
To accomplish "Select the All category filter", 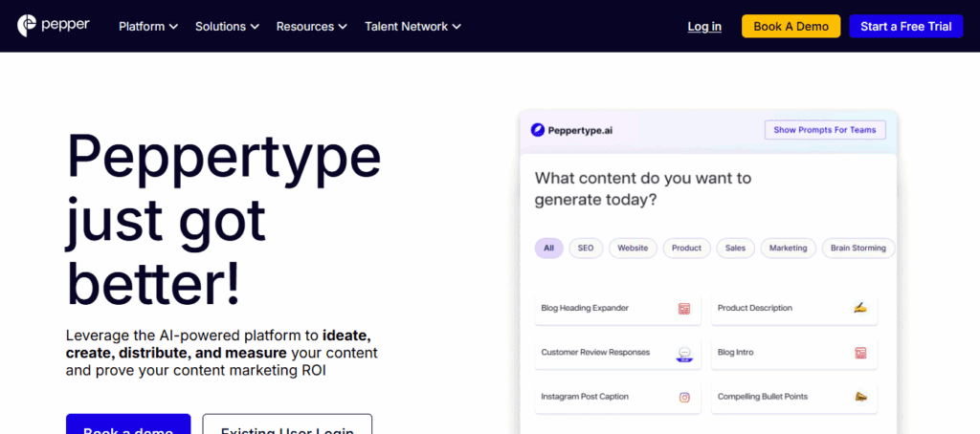I will click(x=548, y=248).
